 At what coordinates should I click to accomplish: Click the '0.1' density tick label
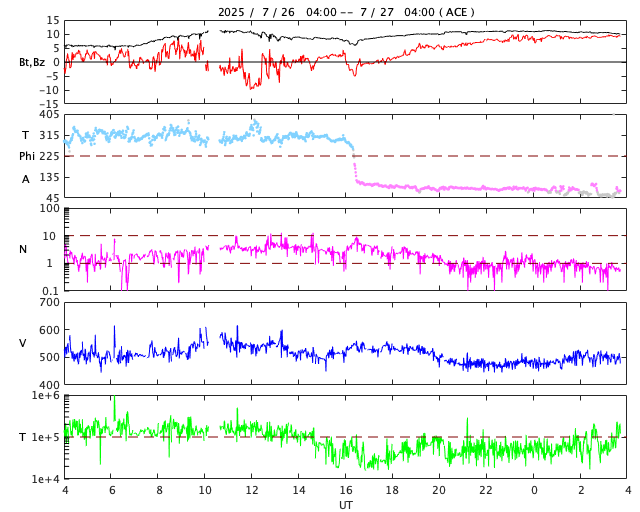click(x=51, y=291)
